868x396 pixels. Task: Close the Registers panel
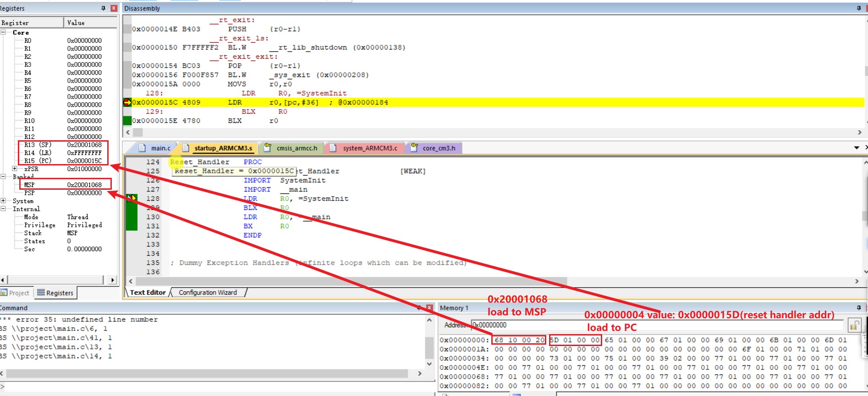tap(114, 8)
